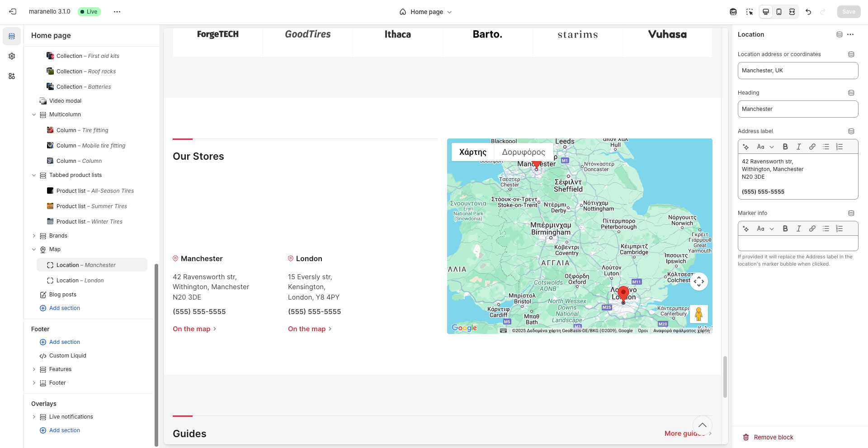Image resolution: width=868 pixels, height=448 pixels.
Task: Switch map to Δορυφόρος tab
Action: coord(524,152)
